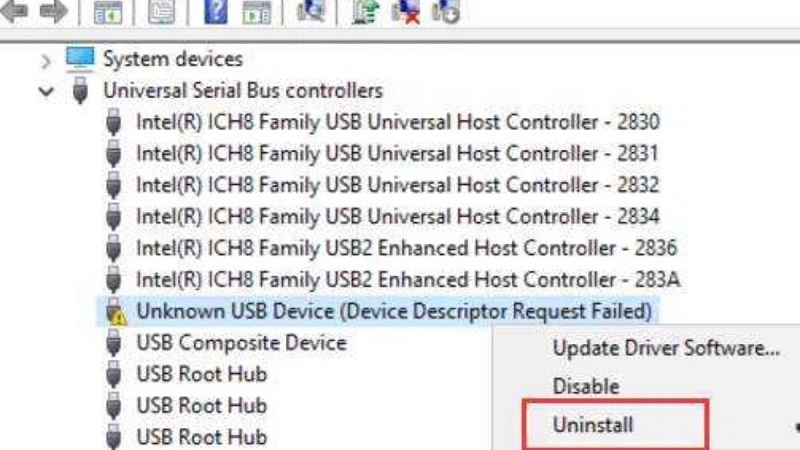Choose Uninstall from the context menu
This screenshot has width=800, height=450.
click(x=593, y=424)
